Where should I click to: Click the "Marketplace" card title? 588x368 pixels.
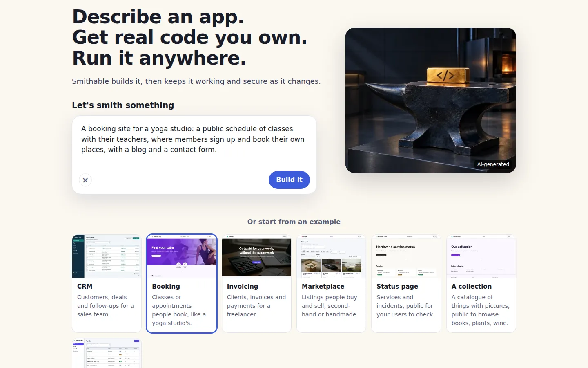click(x=323, y=287)
